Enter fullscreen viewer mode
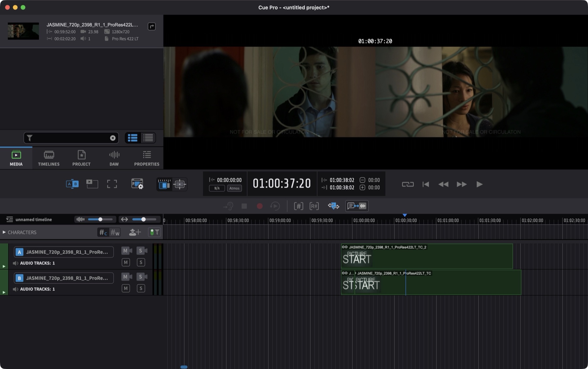 tap(112, 184)
